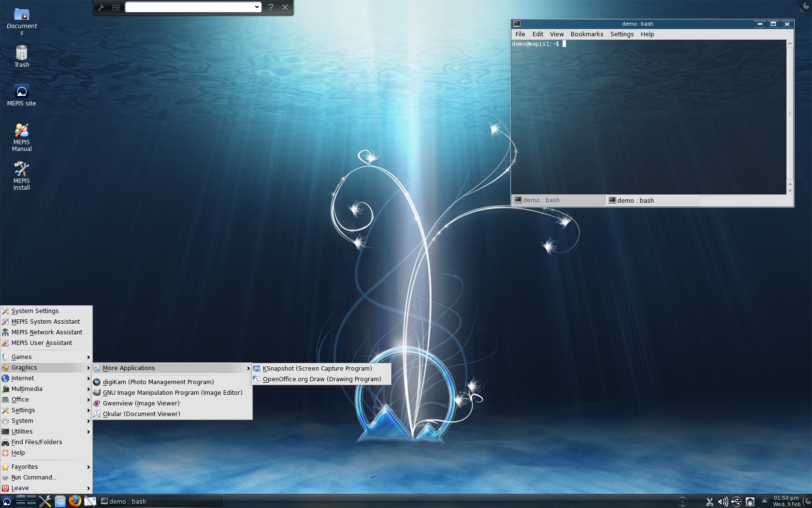Image resolution: width=812 pixels, height=508 pixels.
Task: Expand the Internet submenu
Action: point(46,378)
